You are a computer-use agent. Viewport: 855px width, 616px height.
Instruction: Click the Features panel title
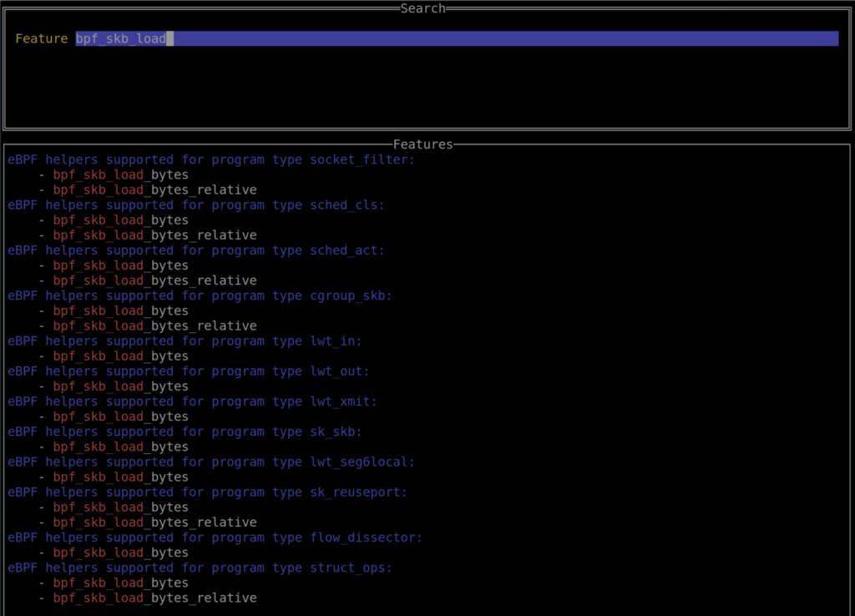[x=422, y=144]
